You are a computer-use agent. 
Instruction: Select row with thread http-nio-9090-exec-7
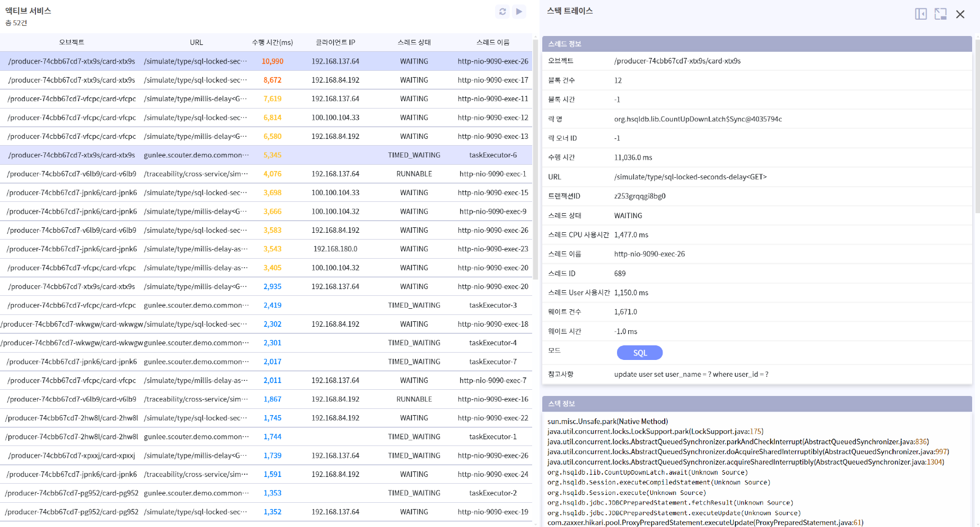pos(266,380)
